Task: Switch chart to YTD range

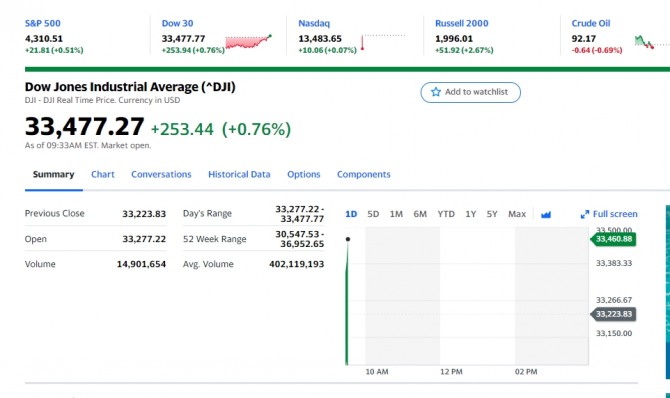Action: pos(446,214)
